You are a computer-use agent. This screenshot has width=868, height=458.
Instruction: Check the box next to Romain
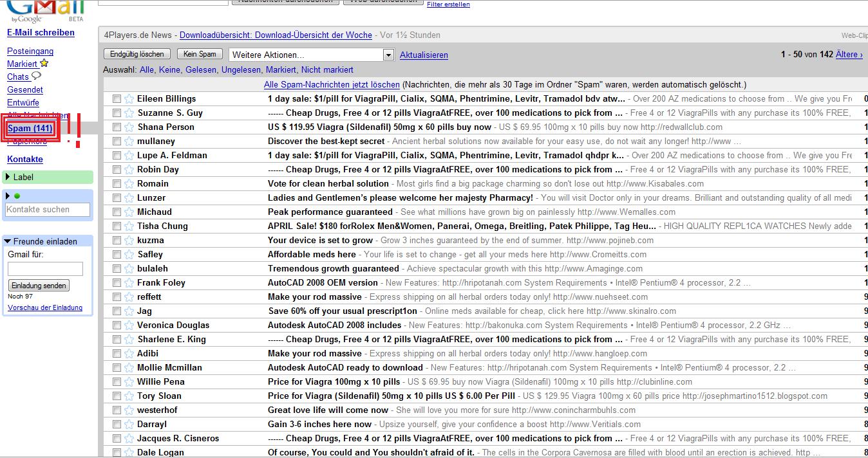point(117,184)
